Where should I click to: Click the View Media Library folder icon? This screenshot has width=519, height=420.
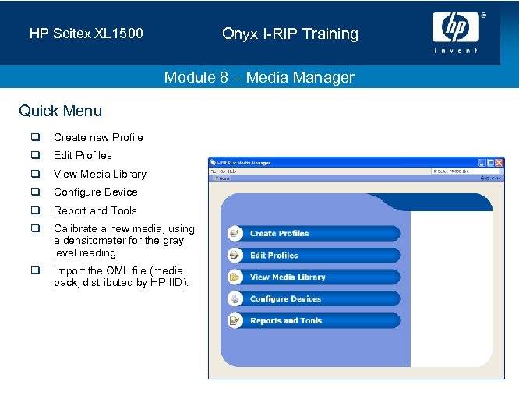[x=235, y=277]
